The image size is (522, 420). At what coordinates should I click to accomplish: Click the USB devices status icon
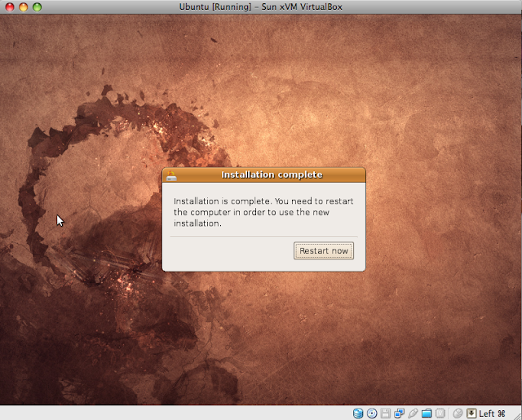point(413,413)
